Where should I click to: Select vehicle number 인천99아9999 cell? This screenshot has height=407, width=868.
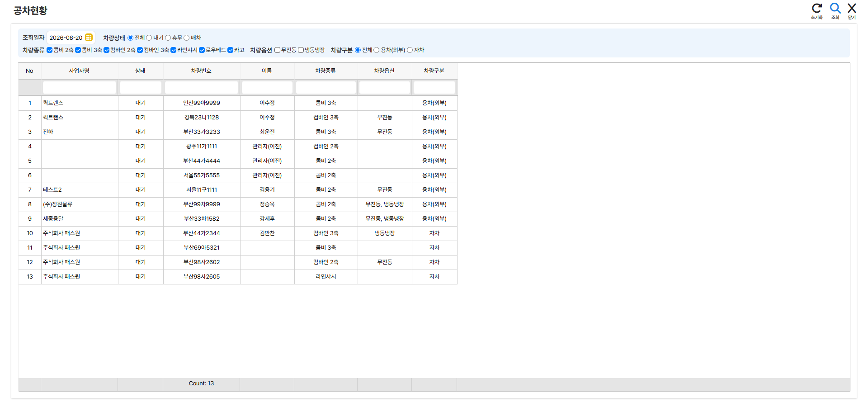pyautogui.click(x=202, y=103)
